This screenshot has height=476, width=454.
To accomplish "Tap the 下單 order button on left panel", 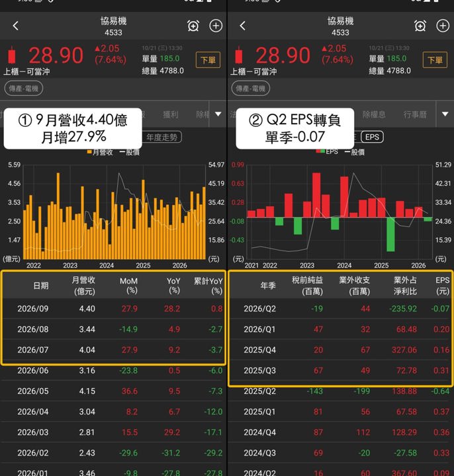I will click(208, 59).
